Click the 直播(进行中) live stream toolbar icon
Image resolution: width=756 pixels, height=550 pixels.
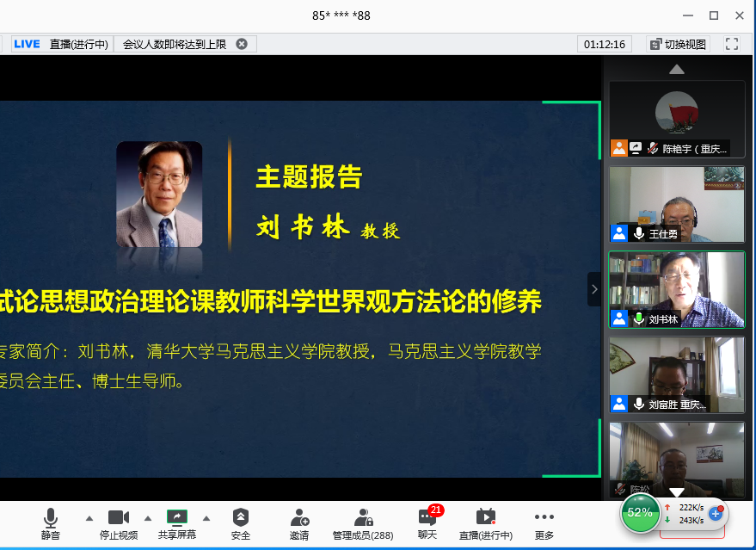click(x=486, y=523)
